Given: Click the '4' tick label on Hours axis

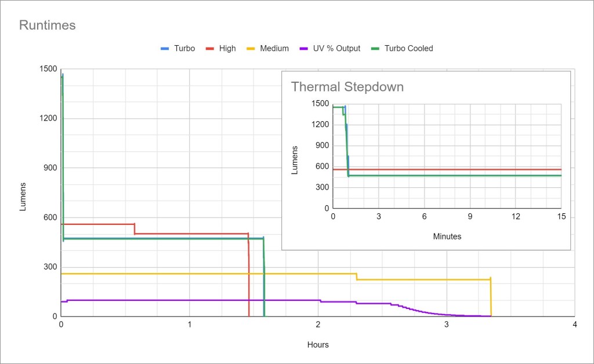Looking at the screenshot, I should point(574,325).
